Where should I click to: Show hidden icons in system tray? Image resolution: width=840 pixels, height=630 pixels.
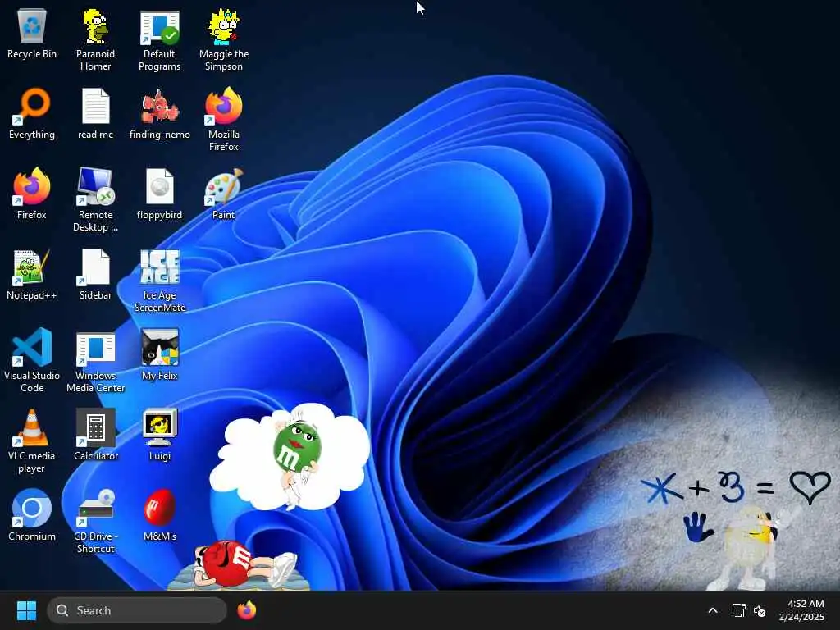tap(713, 610)
